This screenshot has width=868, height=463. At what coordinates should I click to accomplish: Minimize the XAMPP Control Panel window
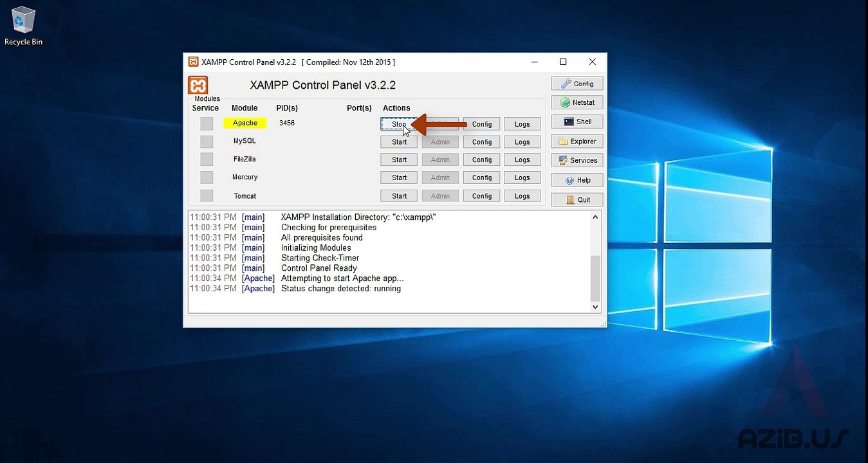pos(535,62)
